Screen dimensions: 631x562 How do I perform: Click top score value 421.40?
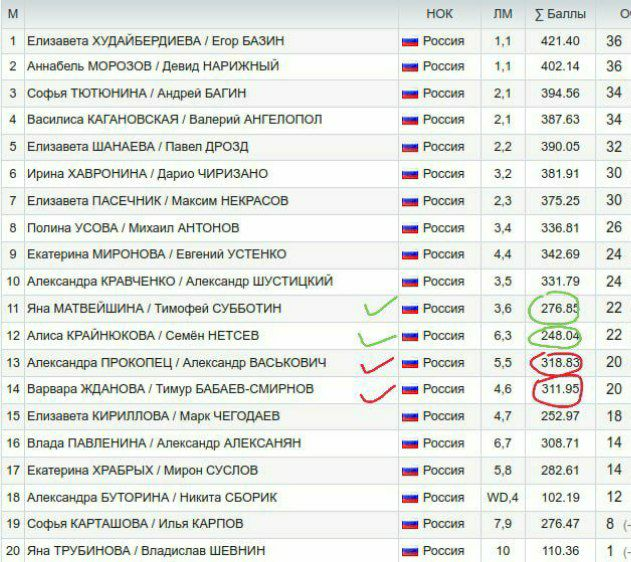[x=559, y=41]
